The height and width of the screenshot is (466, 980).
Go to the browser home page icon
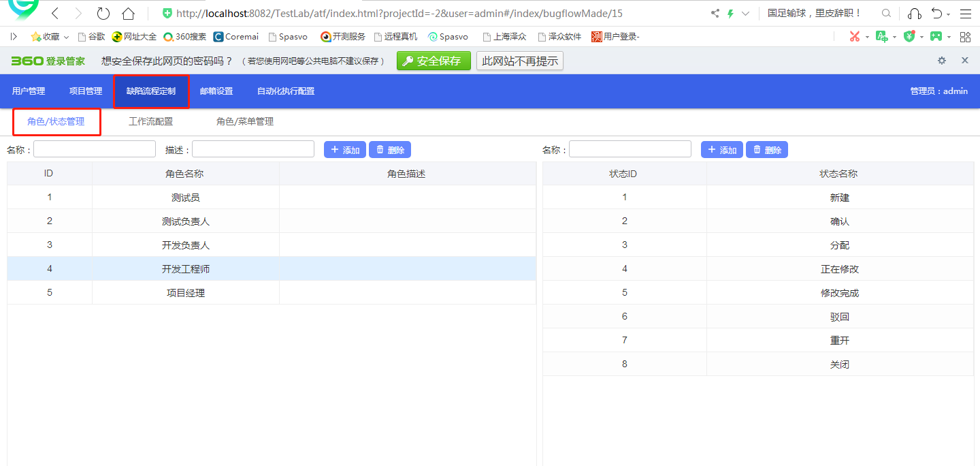pyautogui.click(x=128, y=14)
